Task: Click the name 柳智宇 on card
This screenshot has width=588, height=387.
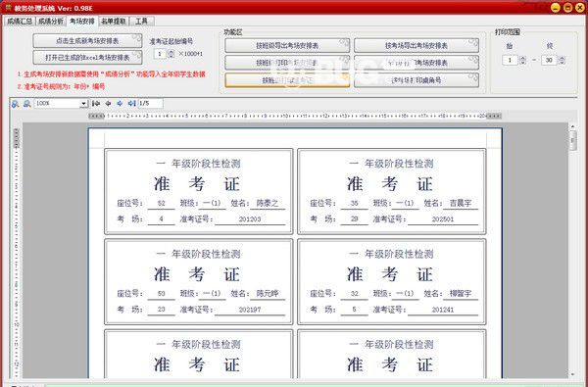Action: [x=461, y=294]
